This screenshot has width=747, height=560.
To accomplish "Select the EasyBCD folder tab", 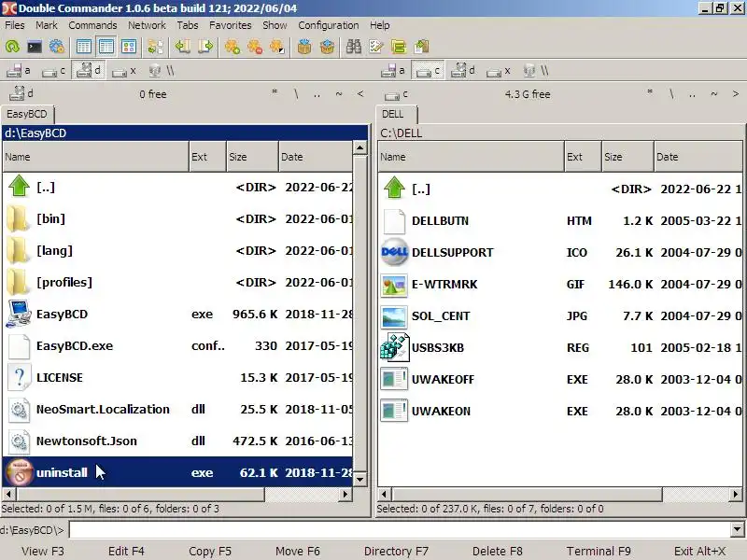I will point(27,114).
